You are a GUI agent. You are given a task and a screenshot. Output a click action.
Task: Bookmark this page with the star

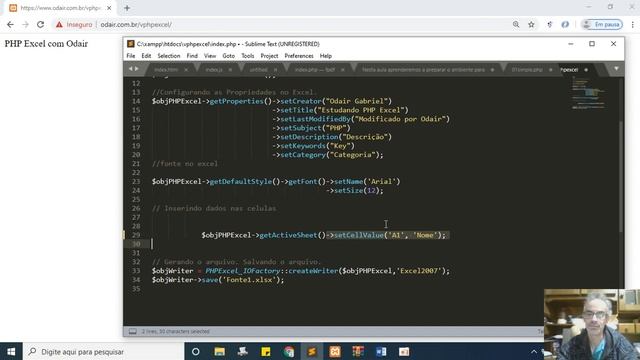[531, 24]
